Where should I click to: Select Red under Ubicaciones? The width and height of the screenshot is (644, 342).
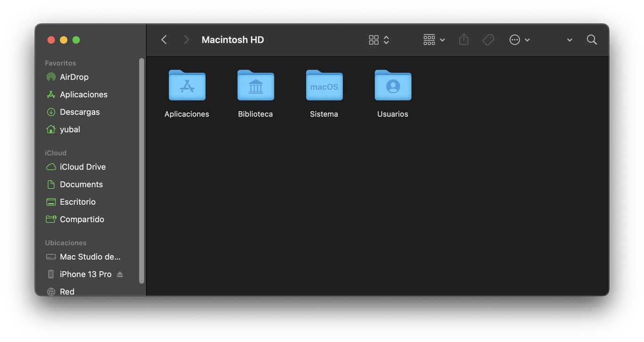(67, 291)
